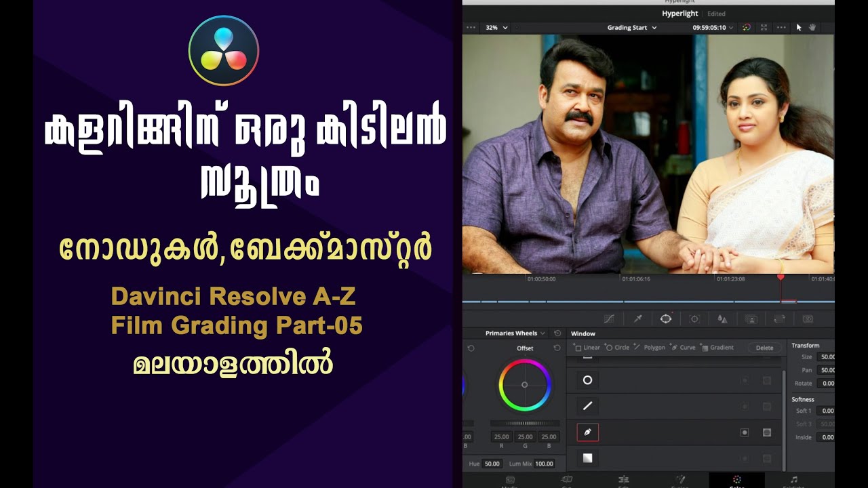
Task: Expand the 09:59:05:10 timecode dropdown
Action: [x=713, y=28]
